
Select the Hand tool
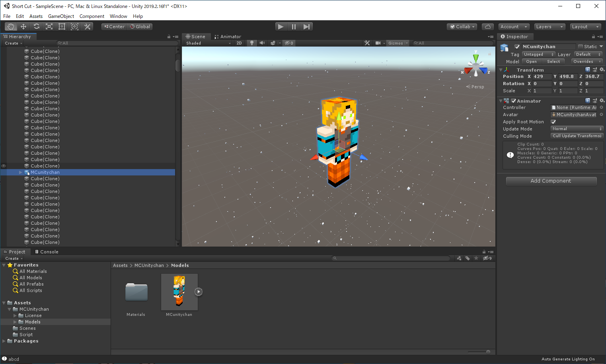click(11, 27)
